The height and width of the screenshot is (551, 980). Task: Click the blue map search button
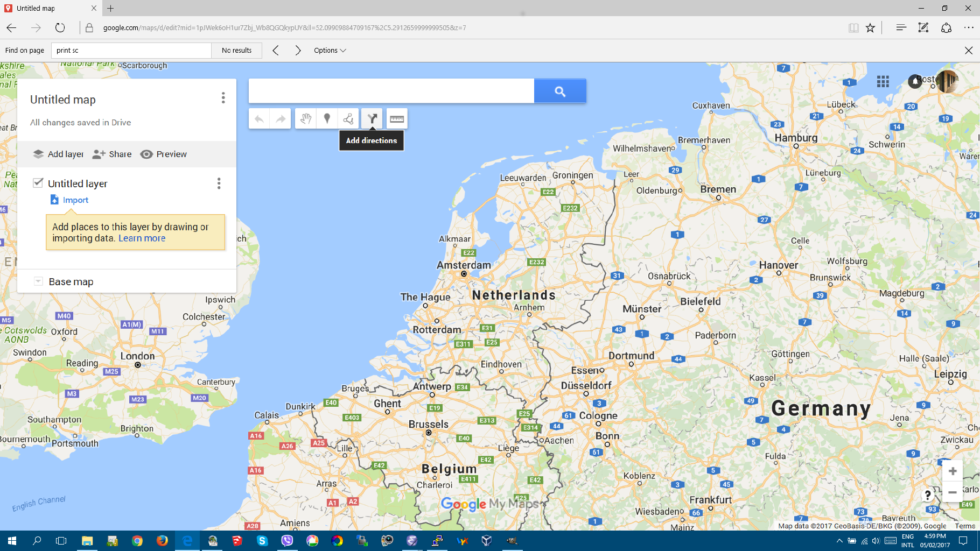[560, 91]
